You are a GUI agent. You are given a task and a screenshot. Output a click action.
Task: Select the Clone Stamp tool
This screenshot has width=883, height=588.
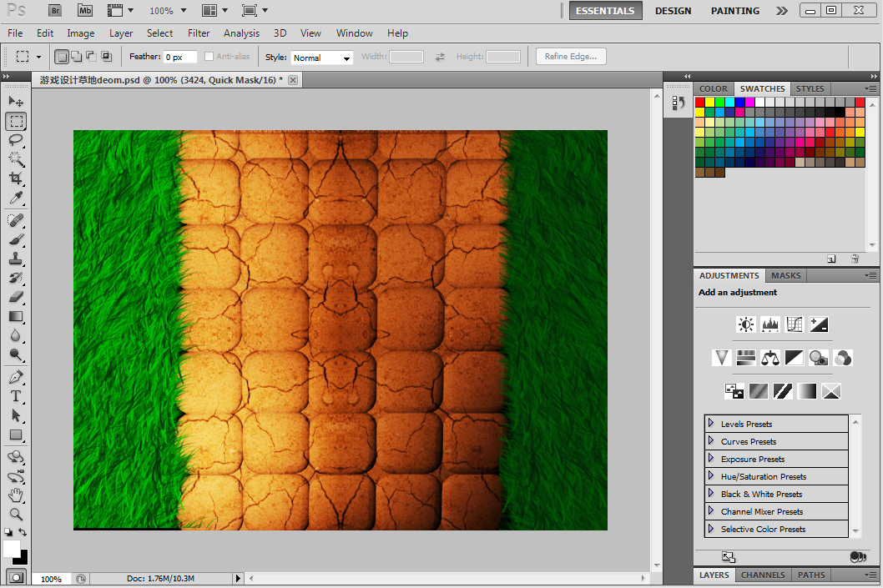pos(16,259)
